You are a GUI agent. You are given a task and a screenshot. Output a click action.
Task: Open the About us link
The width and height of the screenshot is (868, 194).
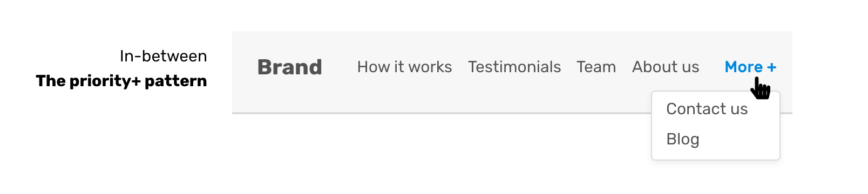click(666, 67)
